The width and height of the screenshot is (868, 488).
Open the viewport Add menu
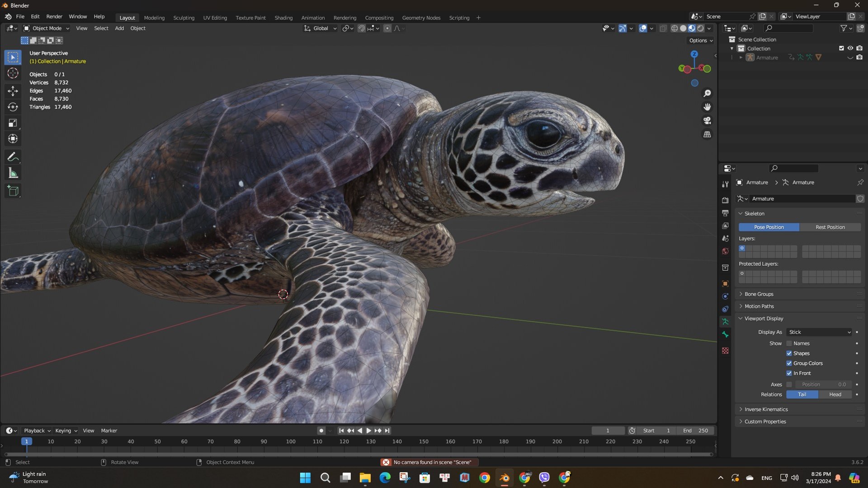119,28
